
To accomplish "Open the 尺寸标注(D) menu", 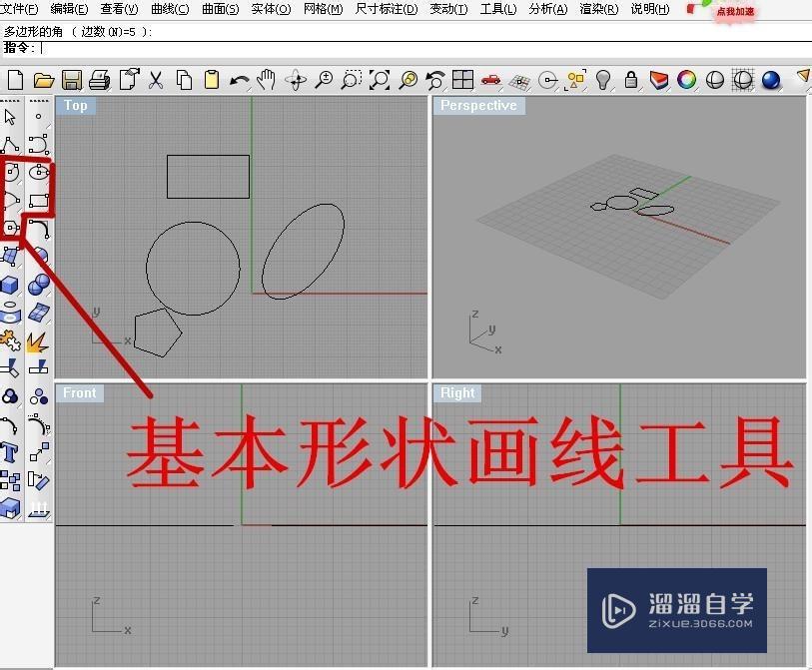I will (387, 9).
